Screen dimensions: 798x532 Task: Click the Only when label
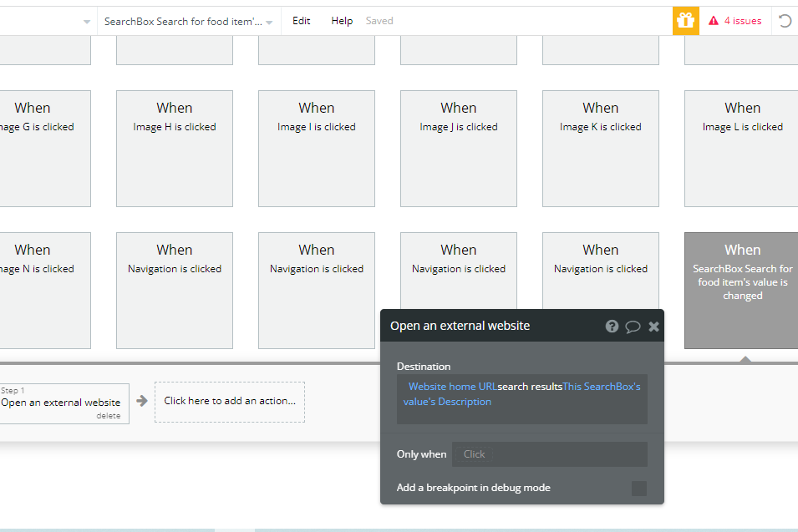click(x=421, y=454)
